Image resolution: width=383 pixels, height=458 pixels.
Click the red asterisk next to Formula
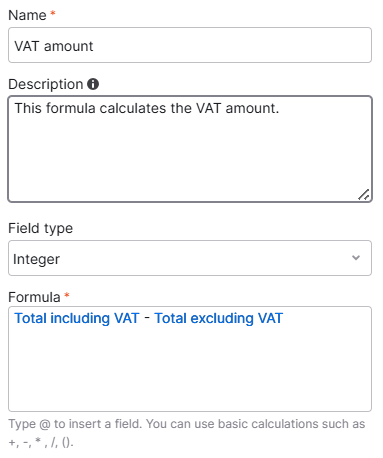67,295
